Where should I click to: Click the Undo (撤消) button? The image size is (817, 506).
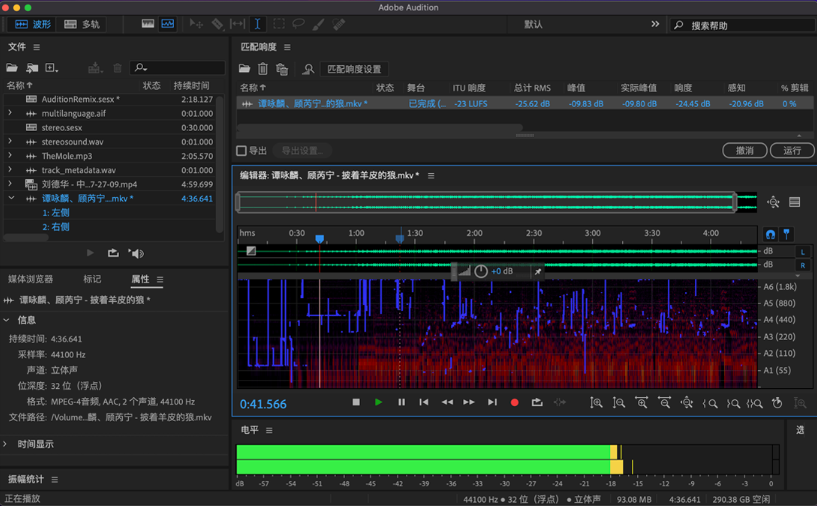click(745, 151)
